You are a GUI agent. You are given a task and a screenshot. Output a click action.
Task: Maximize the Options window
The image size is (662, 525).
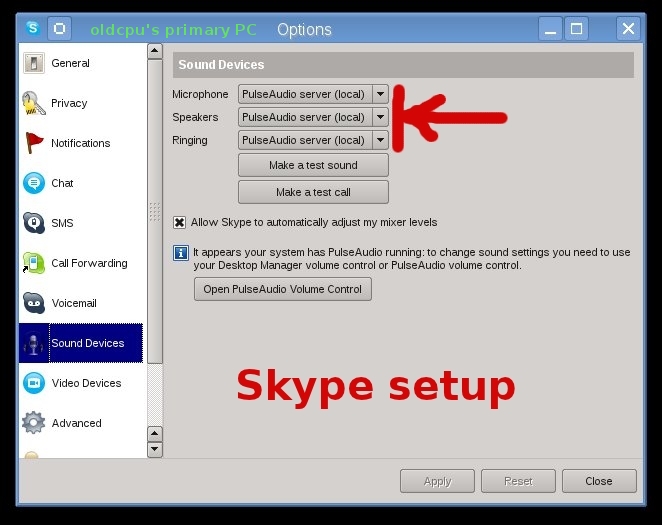coord(576,29)
